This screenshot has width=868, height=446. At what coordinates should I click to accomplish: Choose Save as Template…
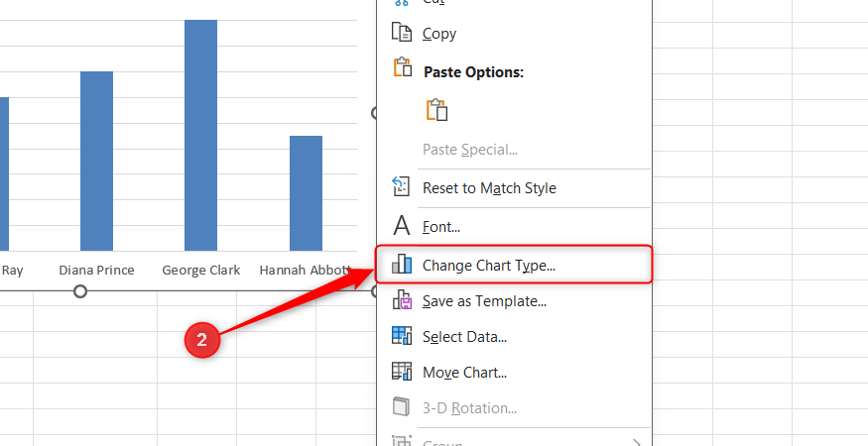point(515,301)
